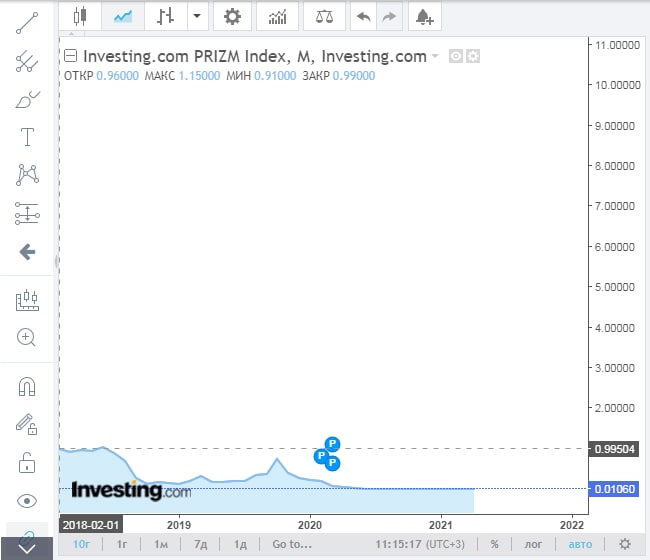650x560 pixels.
Task: Click the 10.00000 price axis label
Action: click(618, 85)
